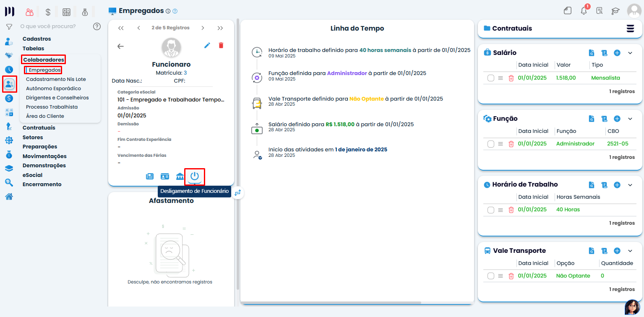Screen dimensions: 644x317
Task: Delete the 40 Horas row
Action: pos(511,210)
